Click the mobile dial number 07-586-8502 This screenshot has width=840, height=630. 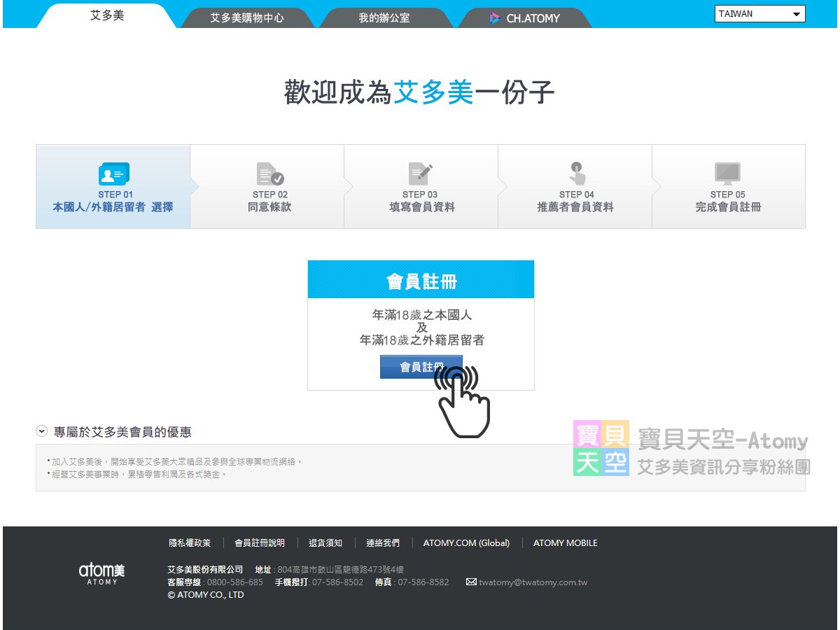pos(338,582)
